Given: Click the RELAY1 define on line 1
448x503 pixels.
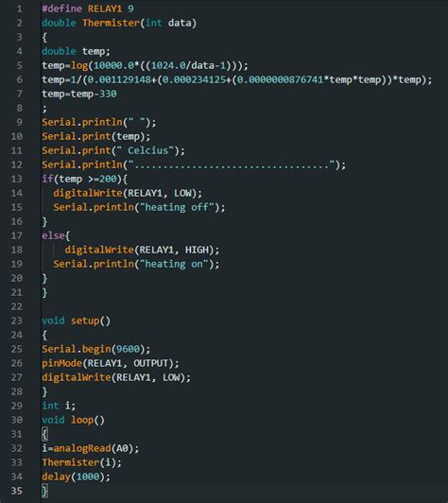Looking at the screenshot, I should tap(105, 9).
